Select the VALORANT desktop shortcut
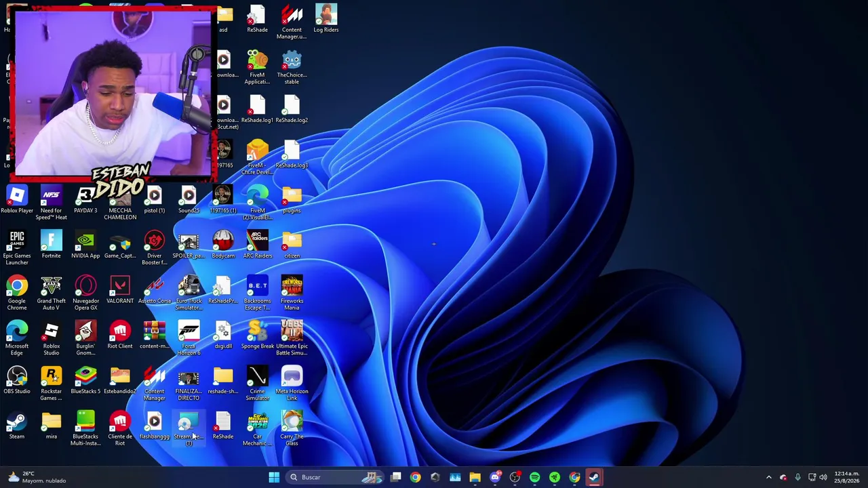 [x=120, y=291]
